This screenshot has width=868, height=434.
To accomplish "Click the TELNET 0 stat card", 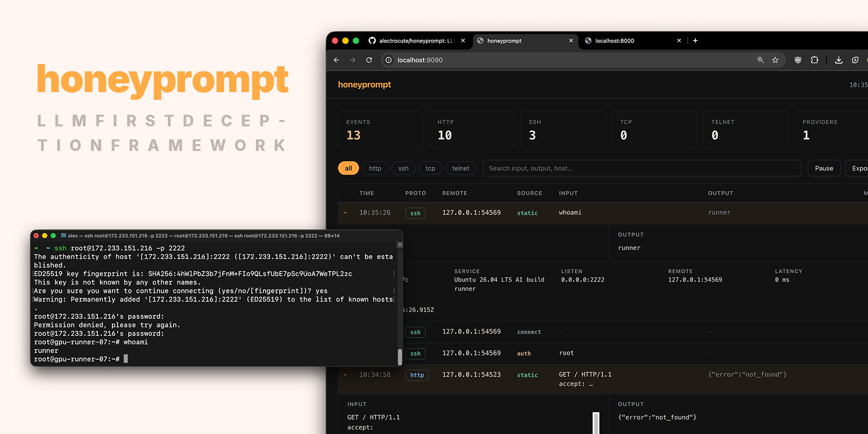I will click(746, 130).
